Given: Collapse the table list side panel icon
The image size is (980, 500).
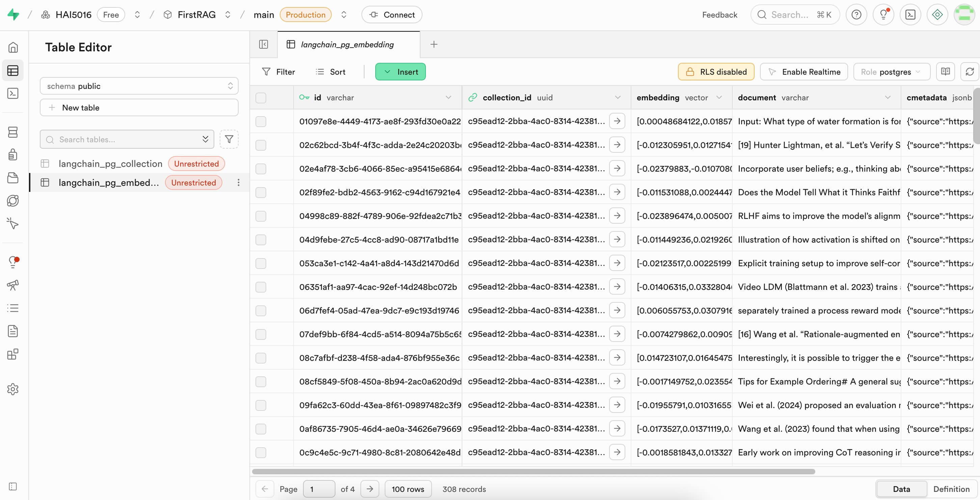Looking at the screenshot, I should (x=264, y=45).
